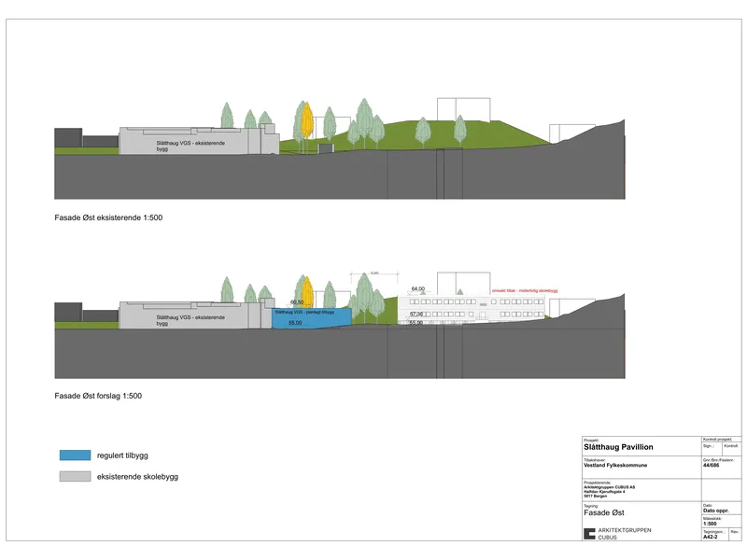
Task: Click the 'Dato oppr.' date field
Action: (x=716, y=511)
